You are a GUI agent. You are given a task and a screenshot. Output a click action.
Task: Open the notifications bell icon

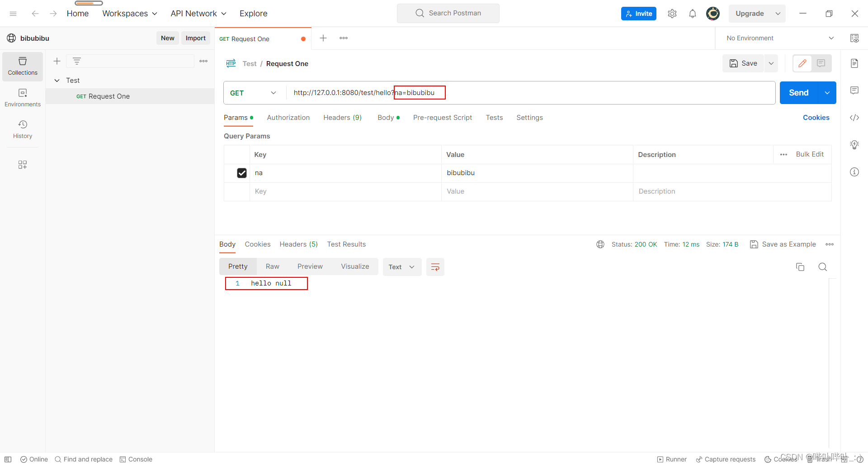[693, 14]
